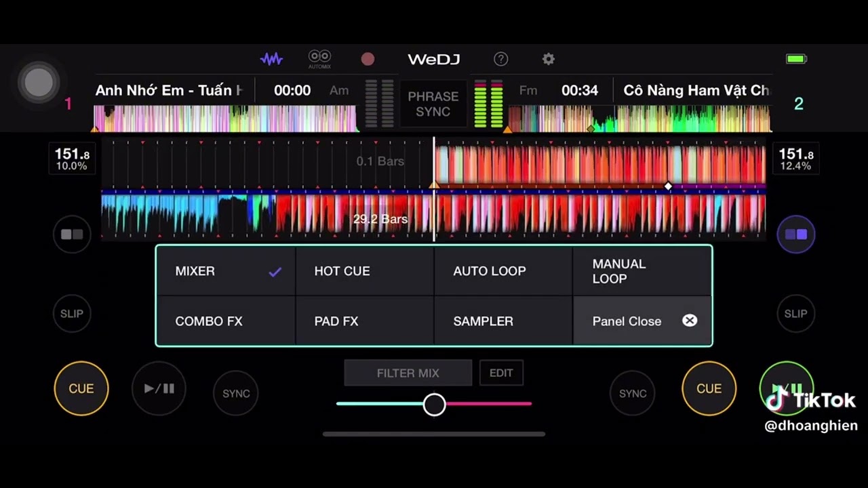Enable SYNC on deck 2
The image size is (868, 488).
click(633, 393)
